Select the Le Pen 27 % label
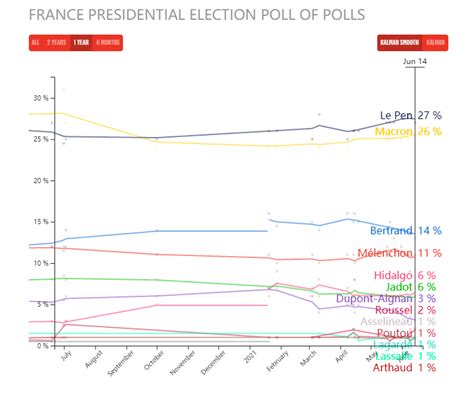 [x=411, y=116]
